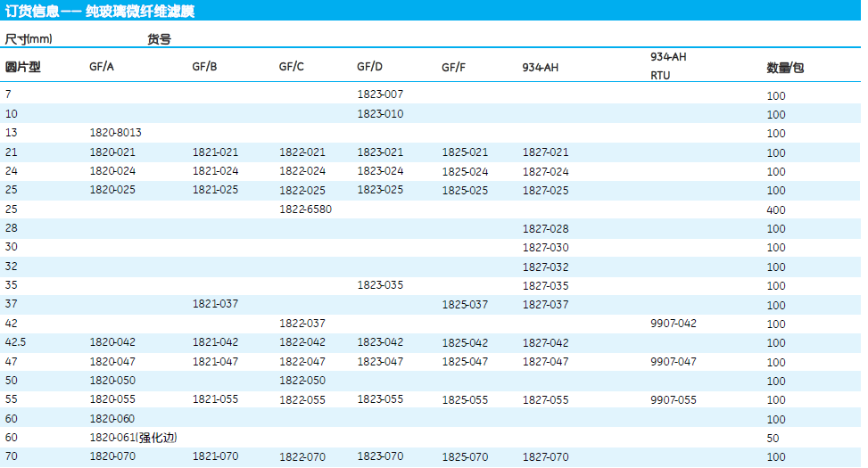Select RTU code 9907-047
Viewport: 868px width, 468px height.
674,362
